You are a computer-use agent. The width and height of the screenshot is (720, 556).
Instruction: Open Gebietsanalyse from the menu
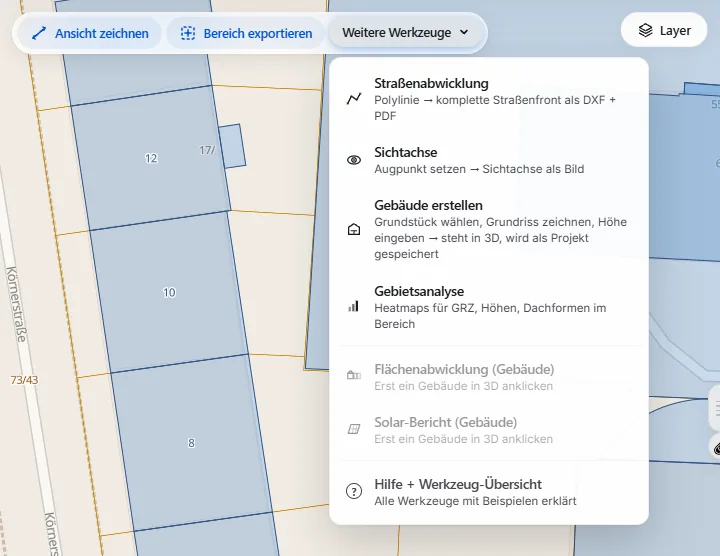pos(489,307)
